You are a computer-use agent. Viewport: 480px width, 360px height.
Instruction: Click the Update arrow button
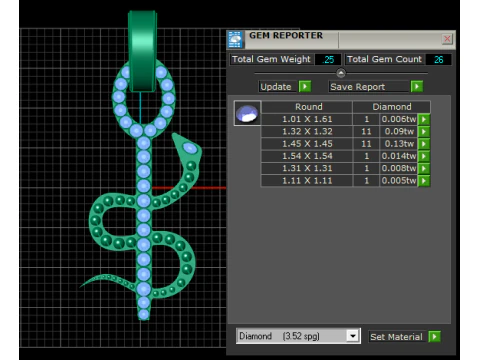(305, 87)
